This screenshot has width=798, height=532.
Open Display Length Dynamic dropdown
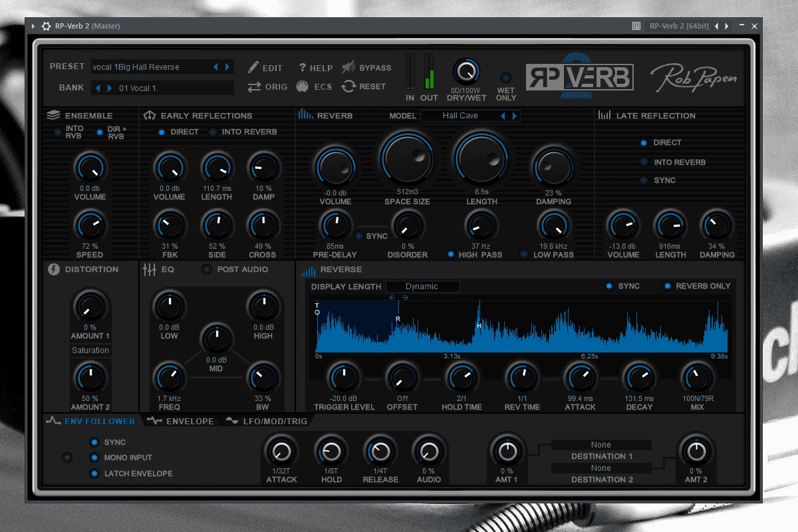click(422, 287)
